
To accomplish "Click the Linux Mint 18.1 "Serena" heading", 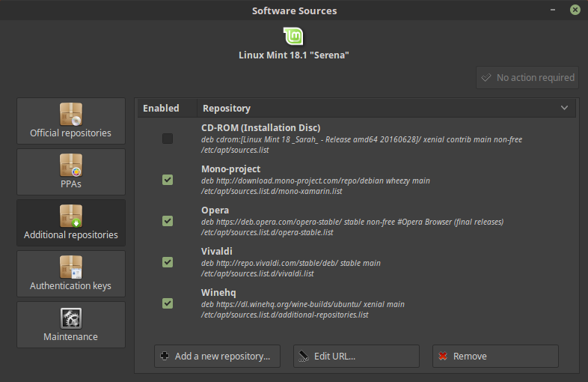I will [294, 55].
